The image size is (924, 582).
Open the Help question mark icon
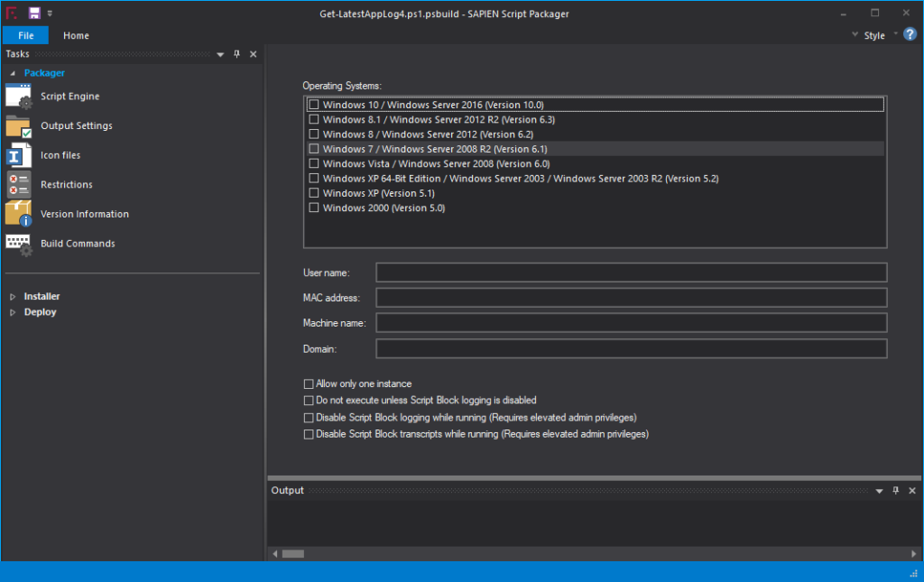pyautogui.click(x=910, y=34)
